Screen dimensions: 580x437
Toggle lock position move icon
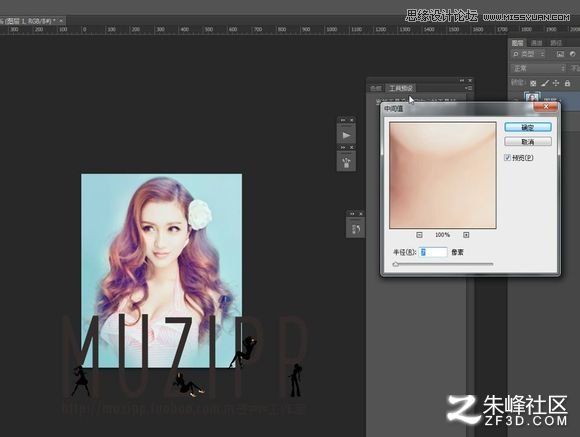pos(556,83)
